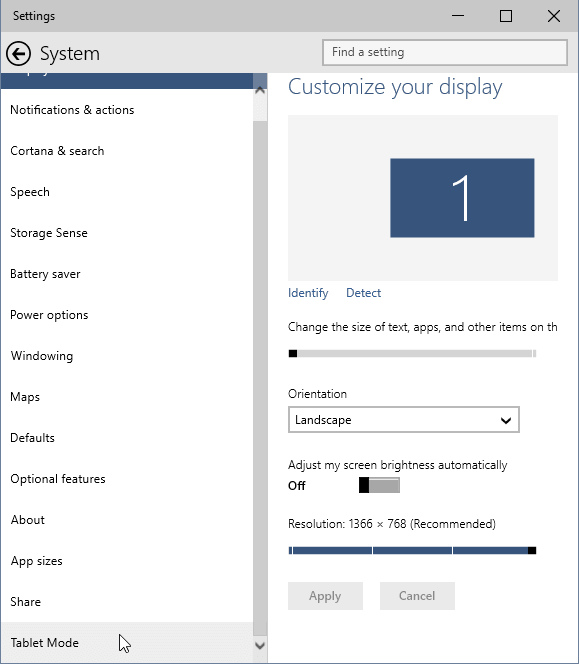Click the Identify link
The image size is (579, 664).
(x=308, y=293)
